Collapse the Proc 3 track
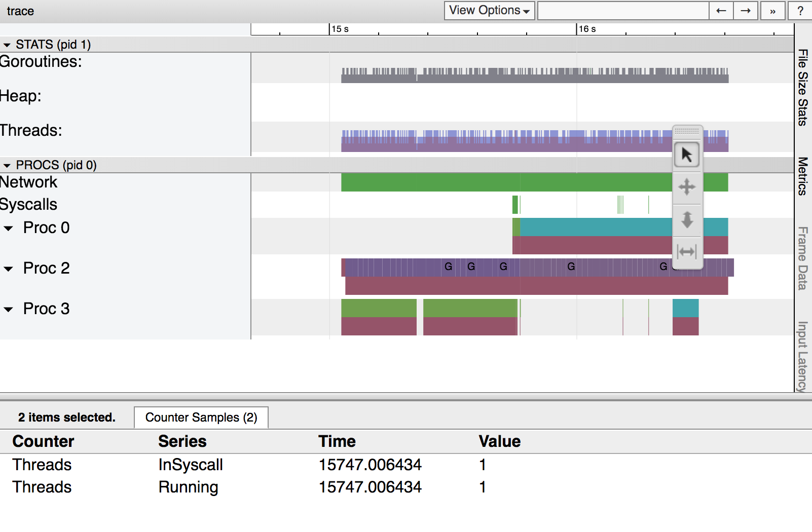Screen dimensions: 812x532 point(8,310)
